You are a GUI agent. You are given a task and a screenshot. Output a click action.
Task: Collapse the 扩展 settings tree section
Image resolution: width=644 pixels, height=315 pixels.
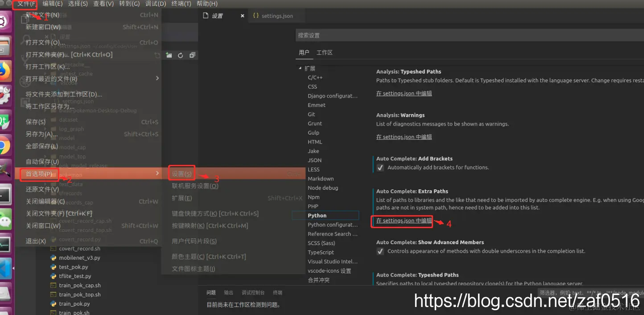pos(300,68)
